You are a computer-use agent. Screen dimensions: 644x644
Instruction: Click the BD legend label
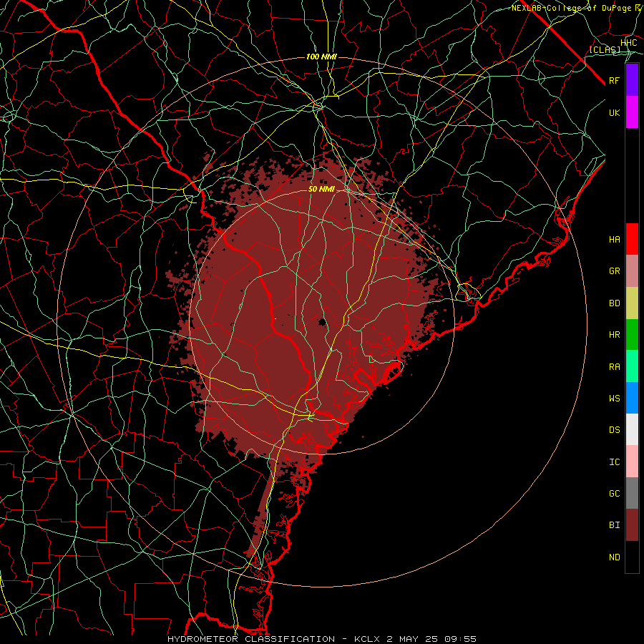point(615,303)
